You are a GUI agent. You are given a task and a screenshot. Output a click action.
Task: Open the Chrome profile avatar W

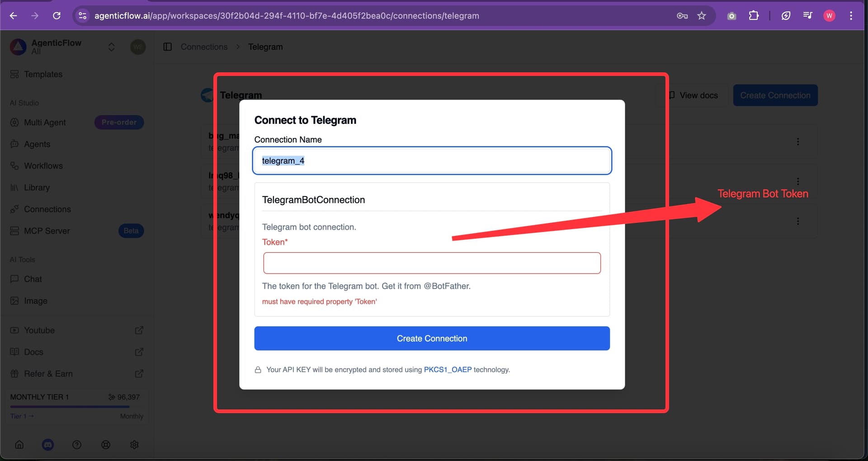point(829,16)
